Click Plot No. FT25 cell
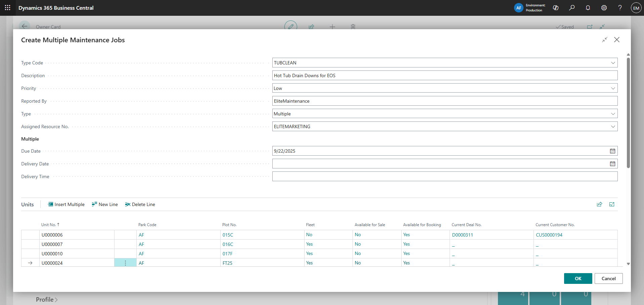The height and width of the screenshot is (305, 644). pyautogui.click(x=262, y=263)
